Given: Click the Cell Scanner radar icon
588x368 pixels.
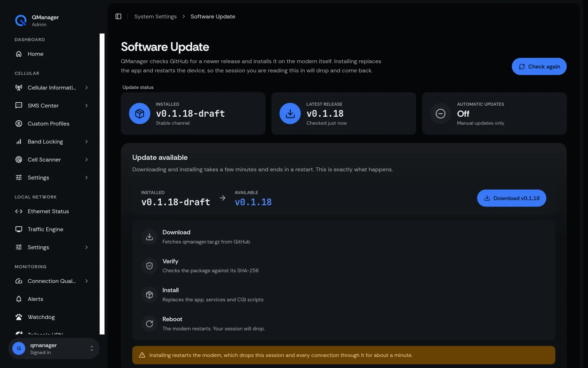Looking at the screenshot, I should [x=19, y=160].
